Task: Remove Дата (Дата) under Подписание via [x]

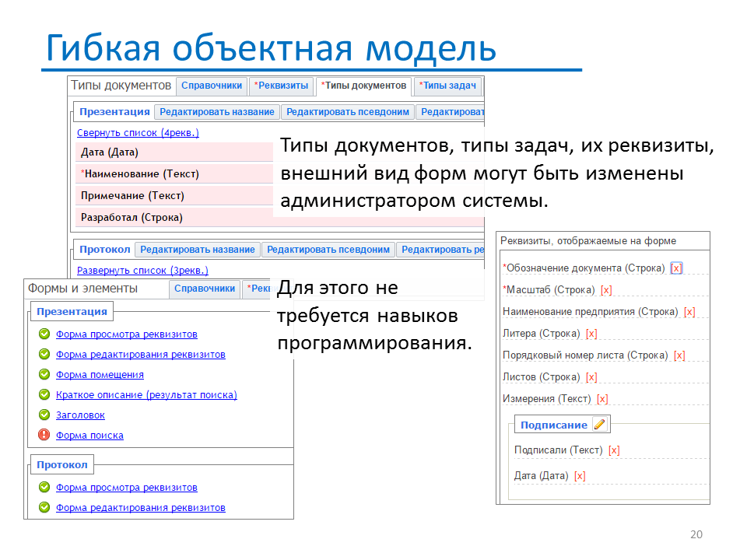Action: [x=580, y=476]
